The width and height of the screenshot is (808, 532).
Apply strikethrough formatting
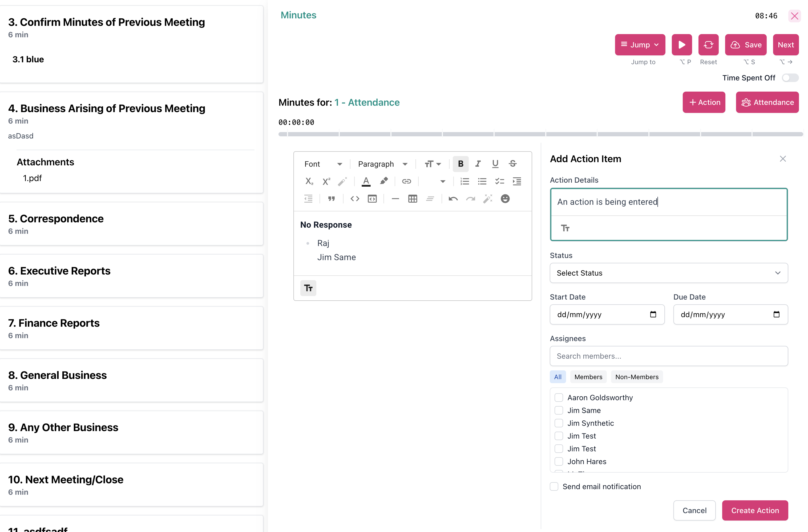point(512,163)
